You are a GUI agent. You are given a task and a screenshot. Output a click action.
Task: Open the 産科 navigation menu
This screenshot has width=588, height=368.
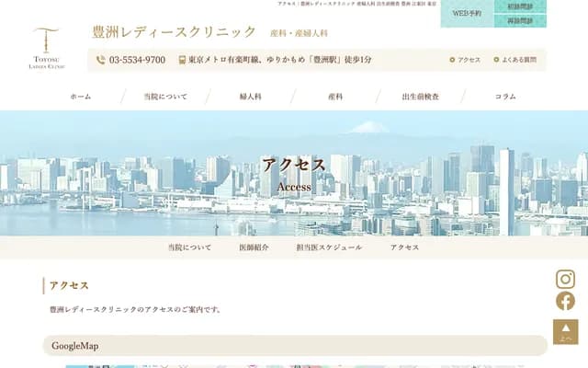(335, 97)
